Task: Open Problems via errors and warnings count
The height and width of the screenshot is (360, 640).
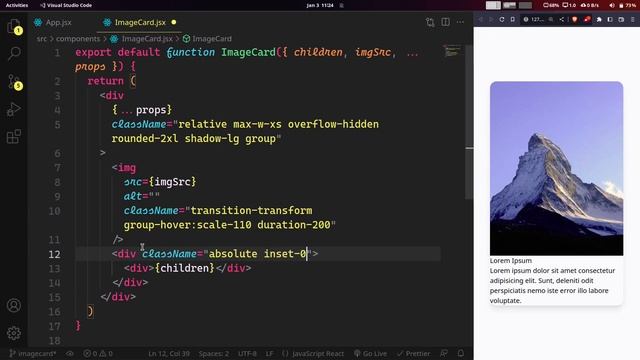Action: tap(98, 353)
